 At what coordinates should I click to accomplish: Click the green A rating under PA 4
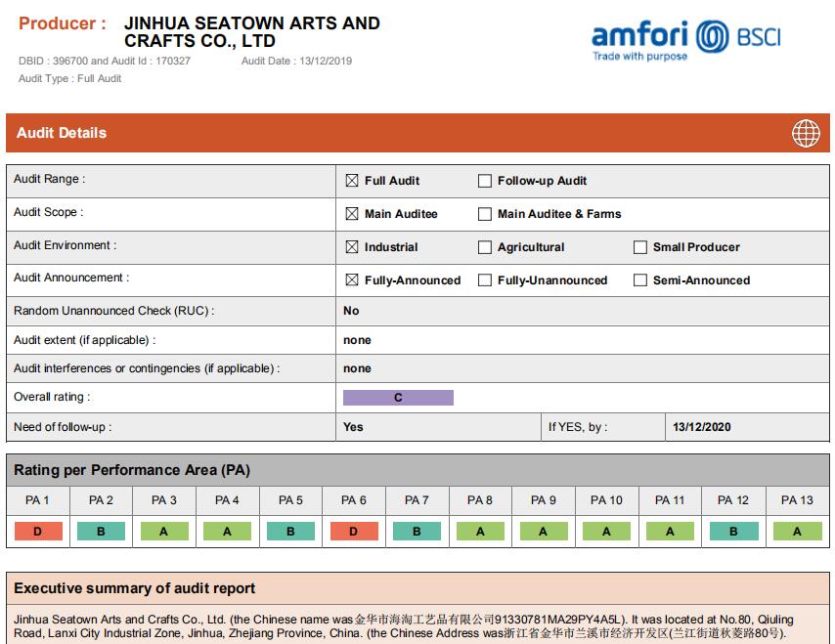[x=228, y=532]
